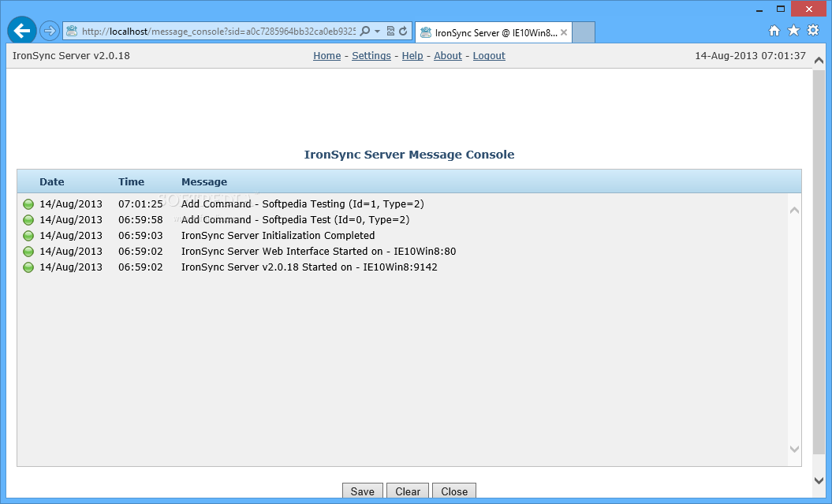Click green status icon for 06:59:03 message

(x=28, y=236)
